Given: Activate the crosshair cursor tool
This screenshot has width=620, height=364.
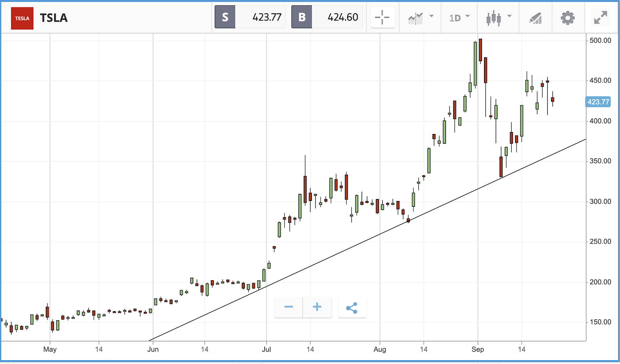Looking at the screenshot, I should 382,17.
